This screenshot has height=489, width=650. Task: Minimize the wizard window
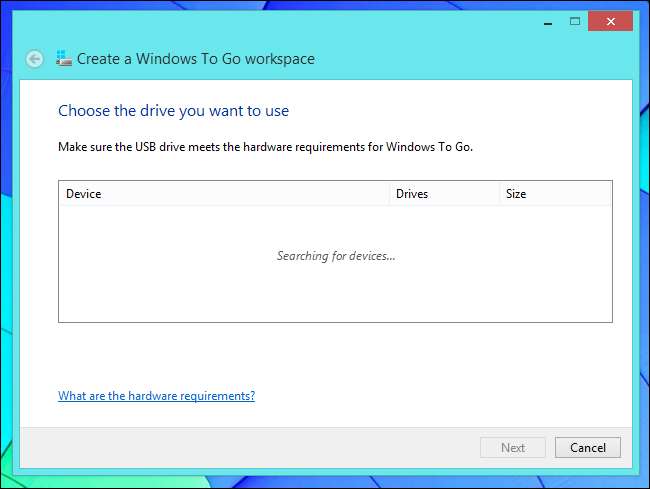548,22
